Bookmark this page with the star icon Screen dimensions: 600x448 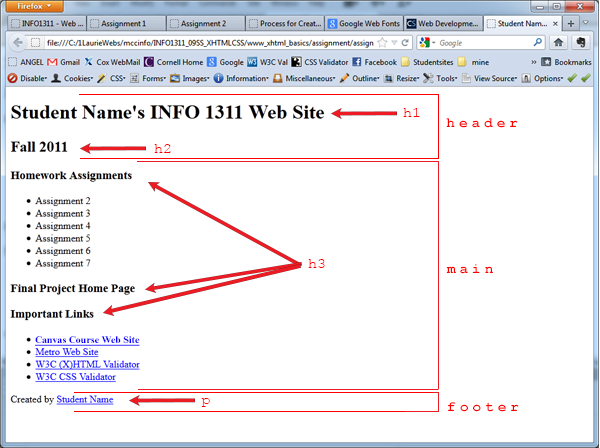tap(382, 42)
